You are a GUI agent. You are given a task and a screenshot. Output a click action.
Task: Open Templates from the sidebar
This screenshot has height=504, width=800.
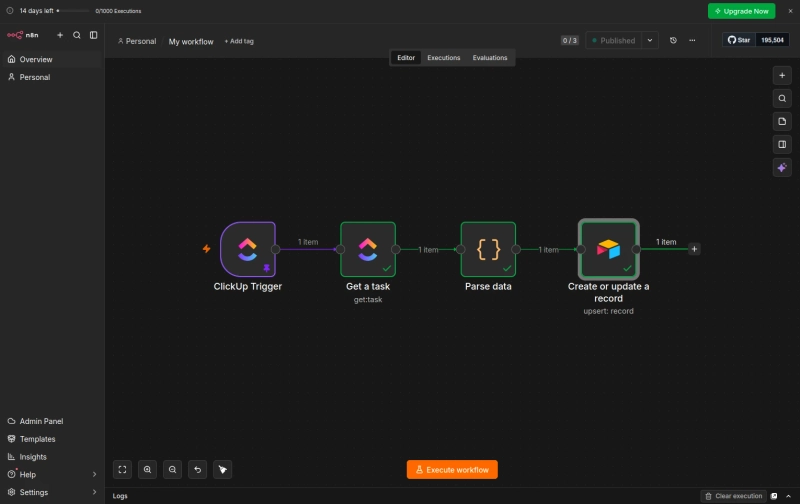point(52,439)
